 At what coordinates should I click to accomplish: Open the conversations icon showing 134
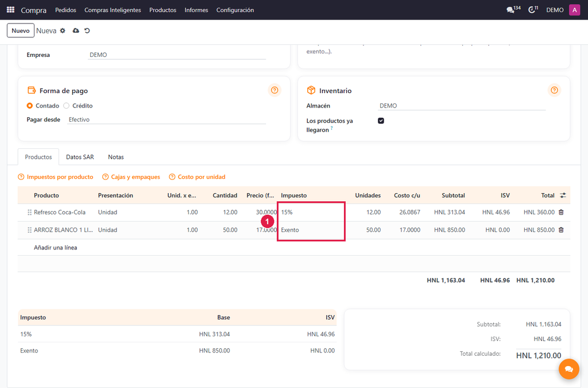[513, 10]
